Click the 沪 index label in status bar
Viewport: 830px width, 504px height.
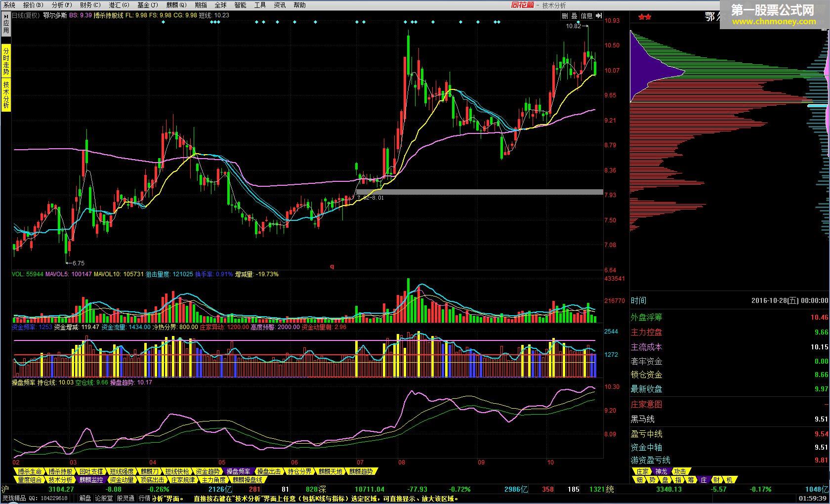[x=5, y=489]
